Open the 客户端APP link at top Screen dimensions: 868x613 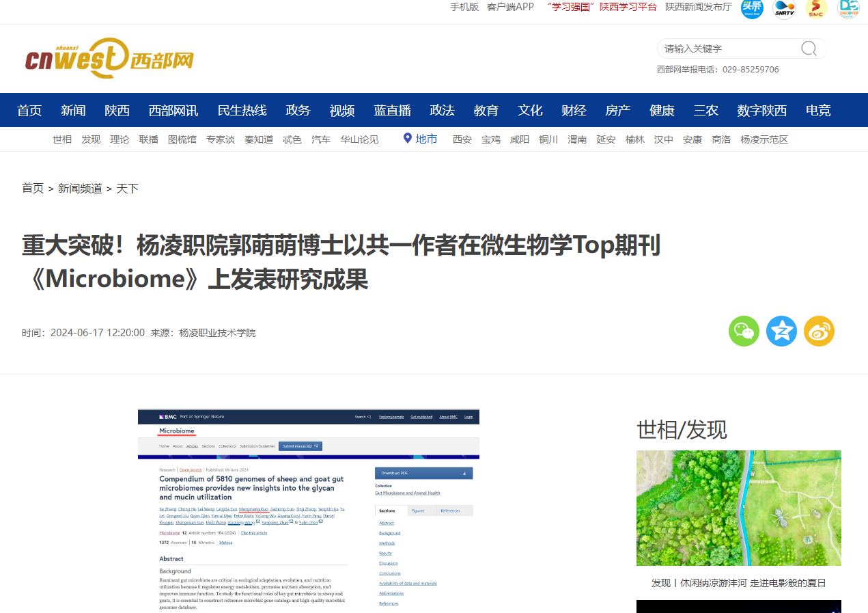pyautogui.click(x=510, y=7)
